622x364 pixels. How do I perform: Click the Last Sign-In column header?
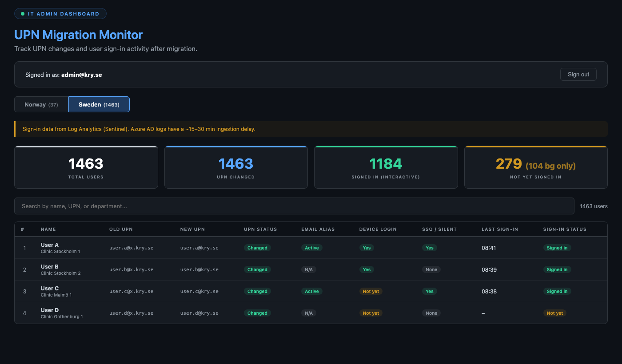click(x=500, y=229)
